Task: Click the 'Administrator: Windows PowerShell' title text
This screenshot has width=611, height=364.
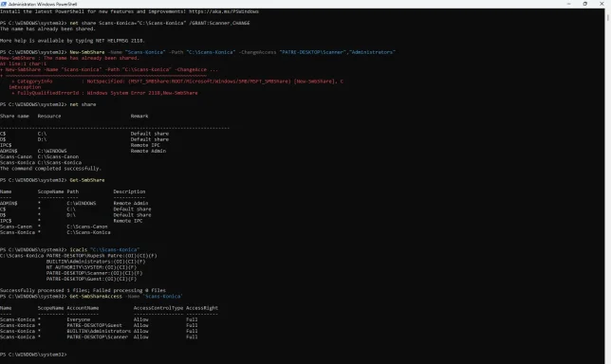Action: point(43,5)
